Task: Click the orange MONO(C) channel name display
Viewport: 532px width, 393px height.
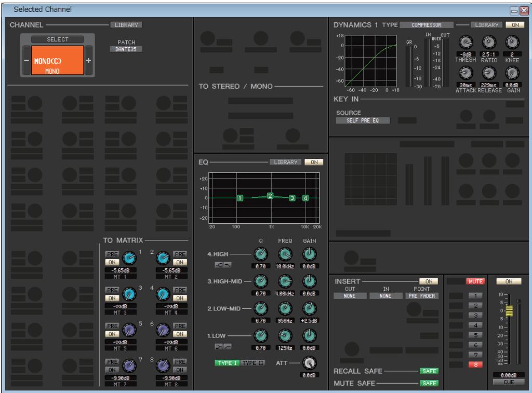Action: pos(57,60)
